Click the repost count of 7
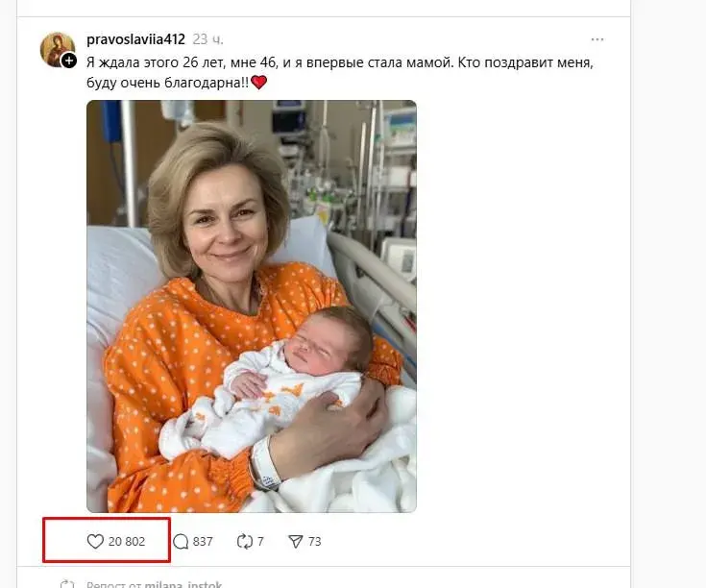This screenshot has width=706, height=588. pos(260,542)
